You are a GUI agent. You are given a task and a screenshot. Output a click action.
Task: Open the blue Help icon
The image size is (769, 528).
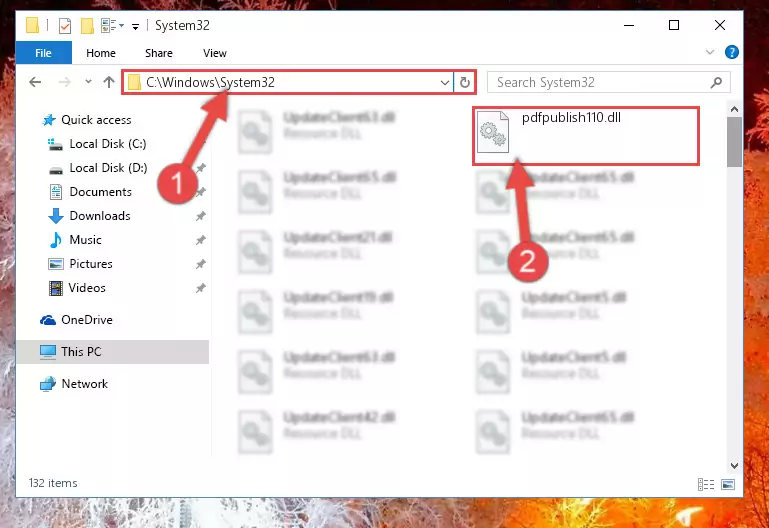(x=731, y=52)
